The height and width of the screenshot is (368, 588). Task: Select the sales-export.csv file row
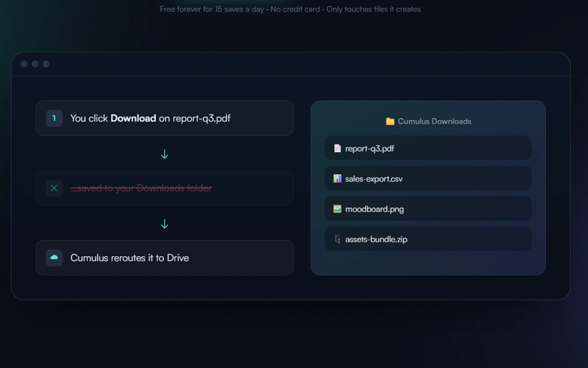428,178
